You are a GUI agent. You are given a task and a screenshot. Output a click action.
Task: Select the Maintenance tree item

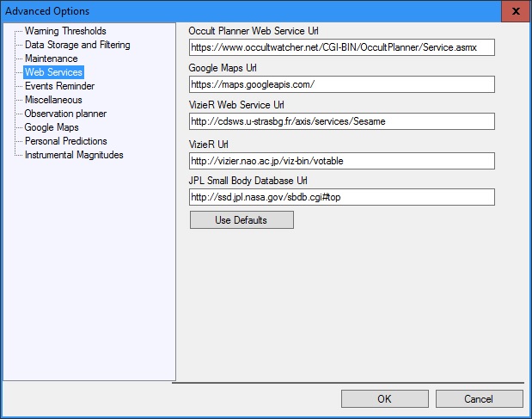click(x=51, y=59)
